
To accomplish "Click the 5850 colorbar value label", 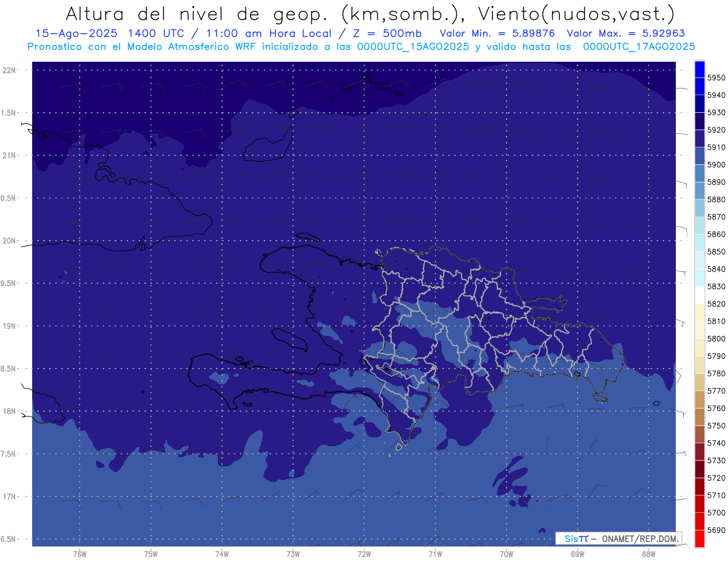I will pos(716,252).
